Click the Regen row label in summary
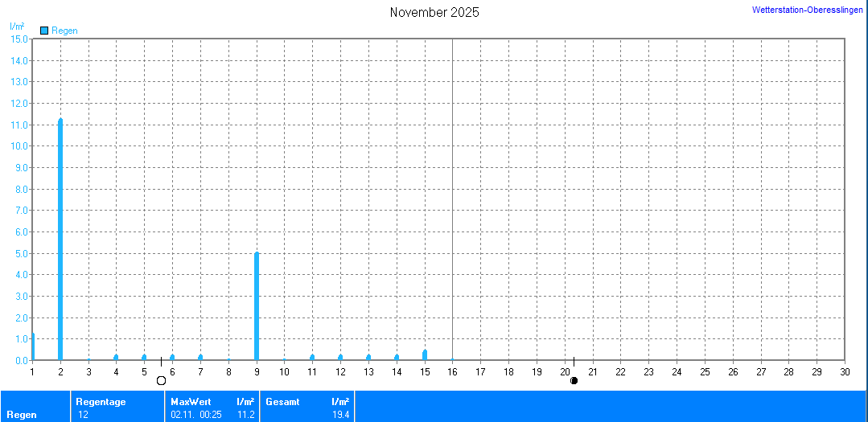Image resolution: width=868 pixels, height=422 pixels. coord(22,415)
